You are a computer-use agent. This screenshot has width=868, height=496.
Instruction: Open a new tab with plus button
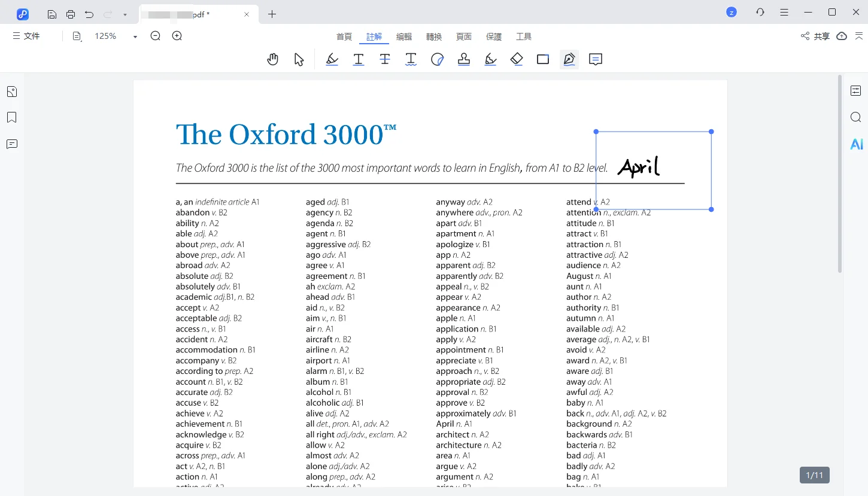point(272,14)
